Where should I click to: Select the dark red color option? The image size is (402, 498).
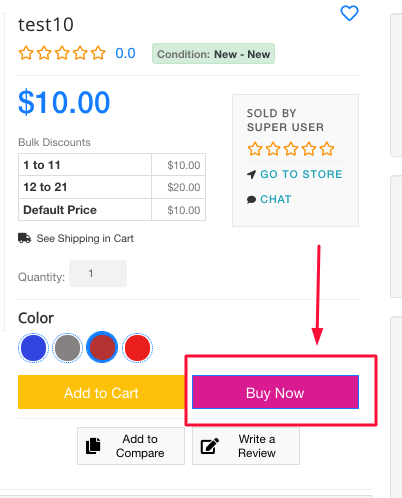102,347
